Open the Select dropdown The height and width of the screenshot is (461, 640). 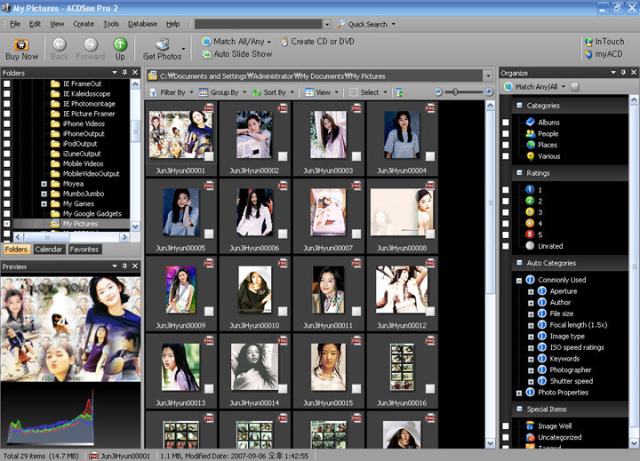coord(368,93)
